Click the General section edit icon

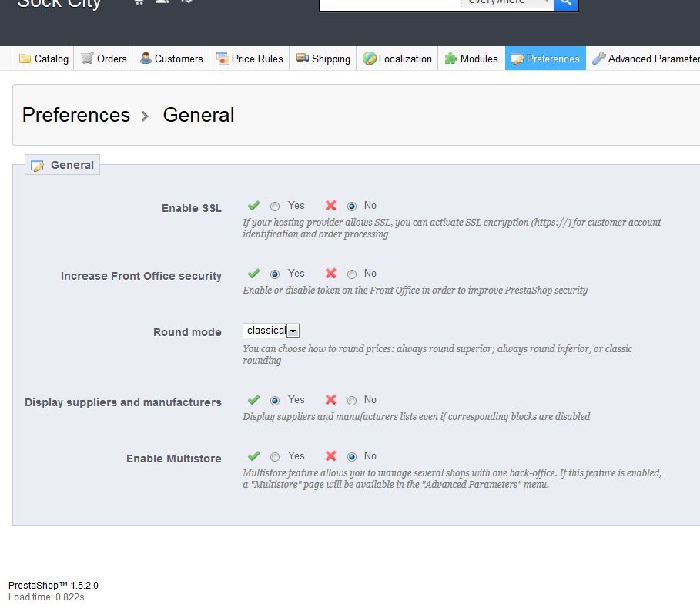pos(37,166)
